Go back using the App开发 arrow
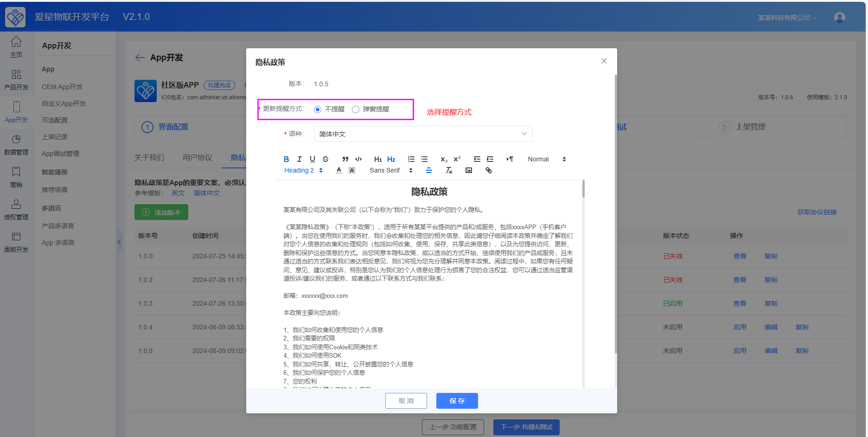This screenshot has width=868, height=437. 140,58
